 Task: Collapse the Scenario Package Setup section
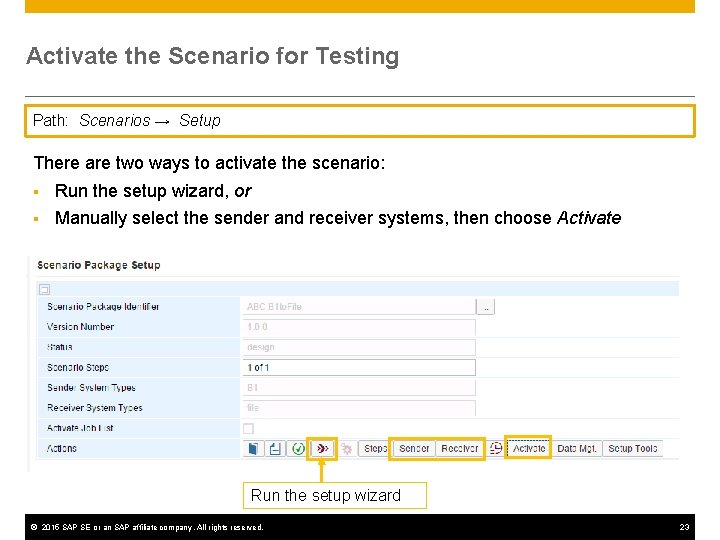(x=45, y=289)
